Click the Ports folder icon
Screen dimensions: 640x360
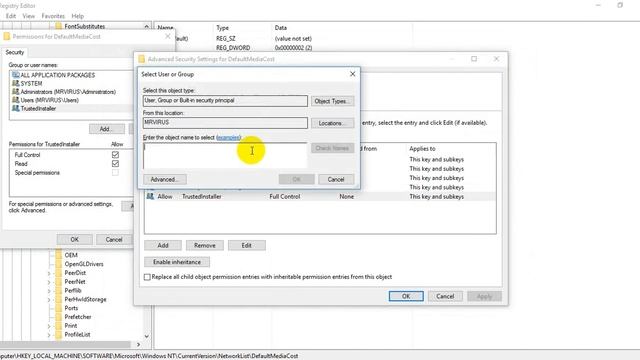58,308
